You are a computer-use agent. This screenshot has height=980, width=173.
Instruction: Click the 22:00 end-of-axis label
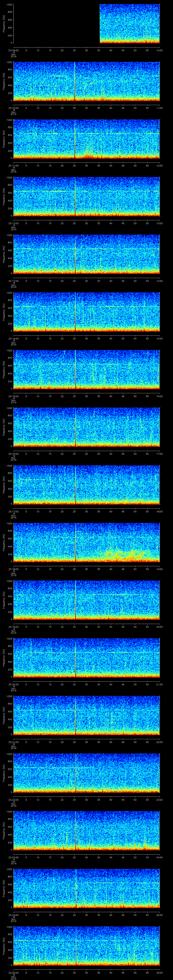pyautogui.click(x=159, y=742)
